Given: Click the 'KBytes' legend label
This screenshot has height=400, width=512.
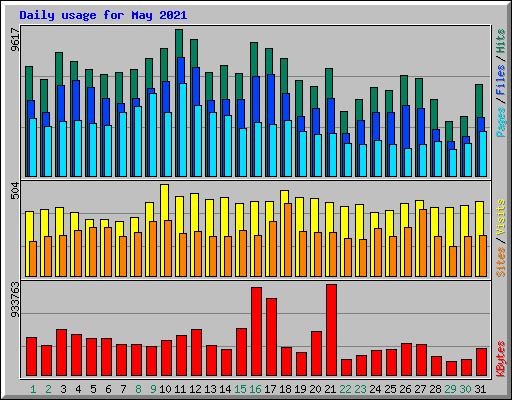Looking at the screenshot, I should coord(500,359).
